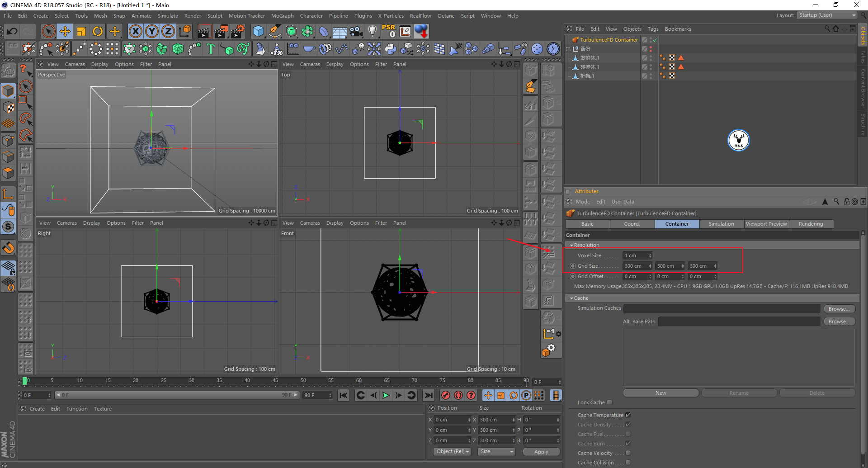This screenshot has height=468, width=868.
Task: Click the New cache button
Action: coord(661,393)
